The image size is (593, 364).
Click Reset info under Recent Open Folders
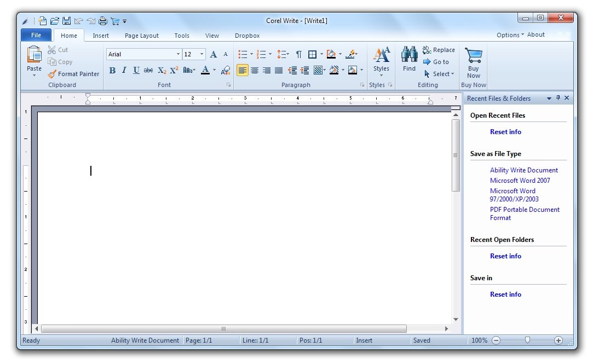coord(505,256)
